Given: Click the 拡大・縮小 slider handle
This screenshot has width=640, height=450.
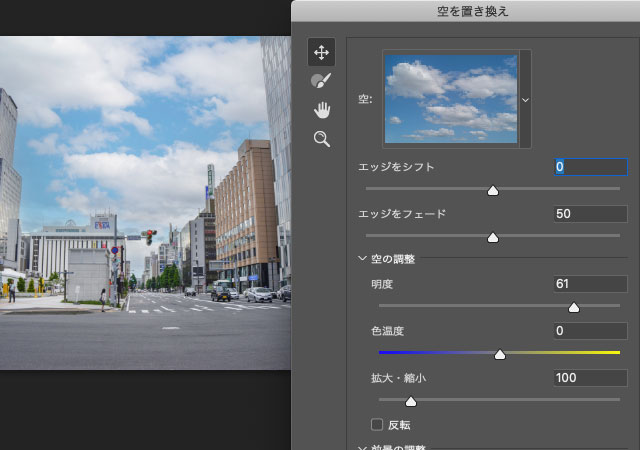Looking at the screenshot, I should point(411,401).
